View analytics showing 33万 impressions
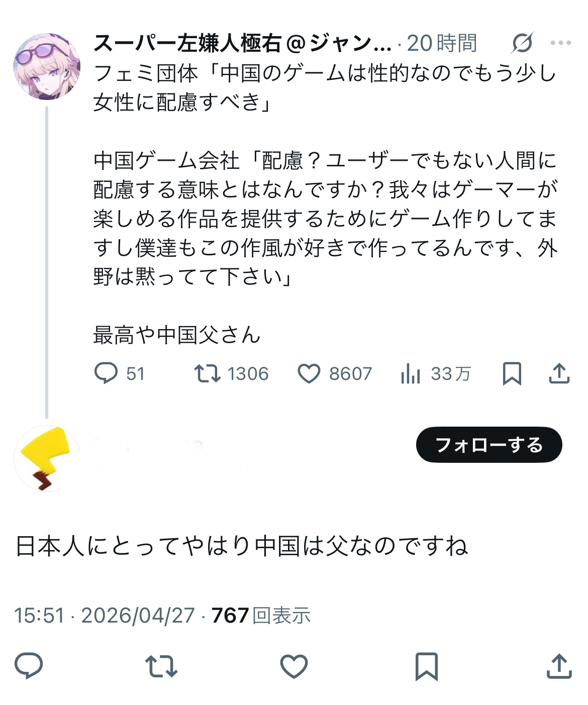 [411, 374]
